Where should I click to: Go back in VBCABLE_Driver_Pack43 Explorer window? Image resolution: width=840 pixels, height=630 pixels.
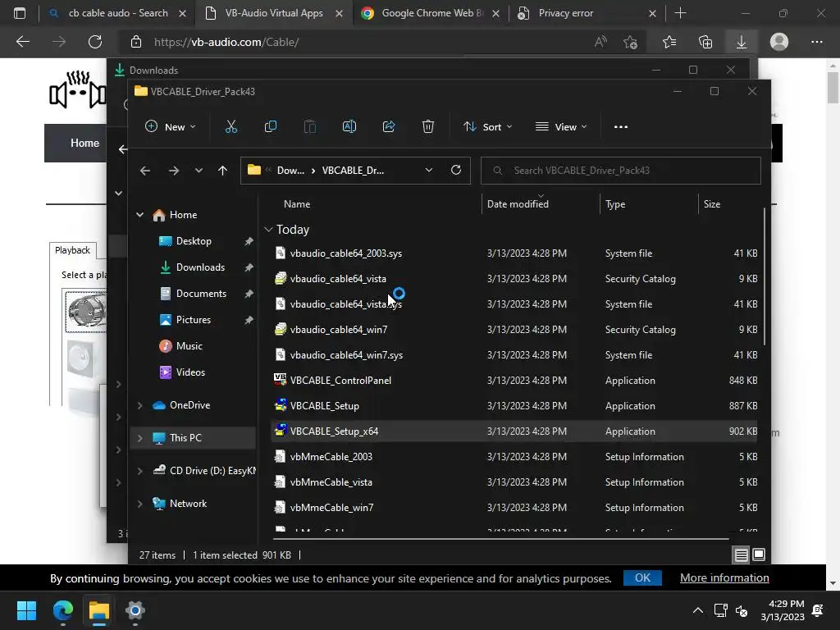tap(145, 171)
